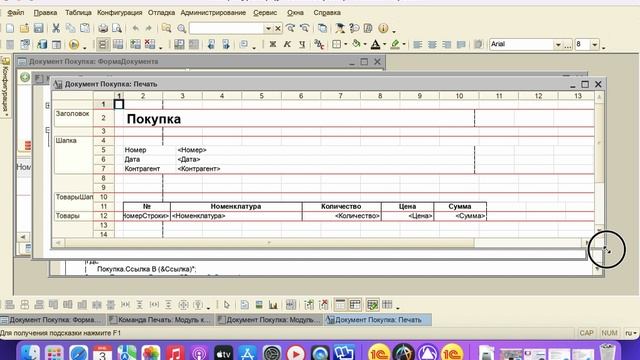Open the Конфигурация menu
This screenshot has height=360, width=640.
tap(120, 13)
